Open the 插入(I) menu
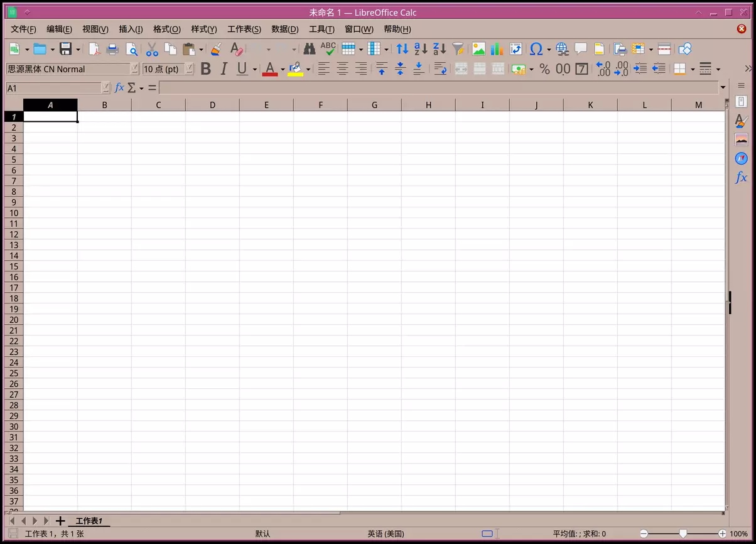Screen dimensions: 756x544 [131, 30]
